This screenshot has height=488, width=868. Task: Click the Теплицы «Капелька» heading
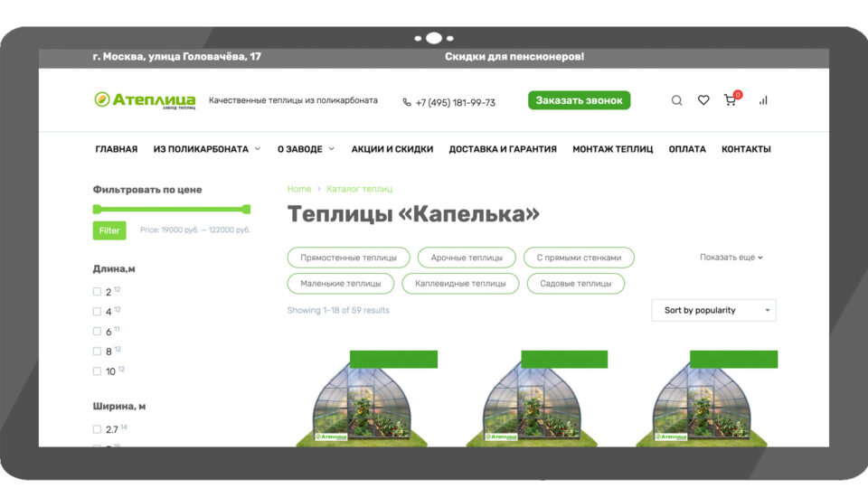[x=413, y=214]
